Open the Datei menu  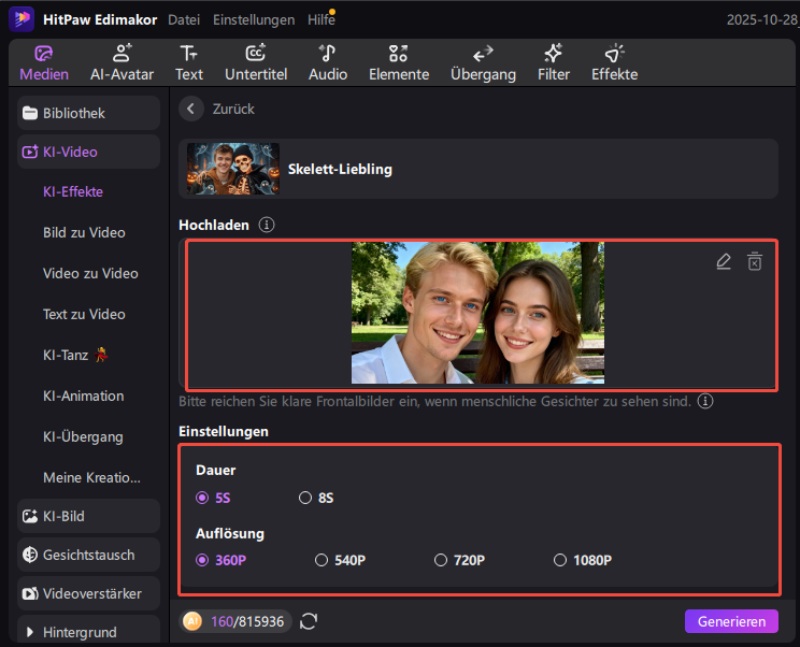(184, 20)
